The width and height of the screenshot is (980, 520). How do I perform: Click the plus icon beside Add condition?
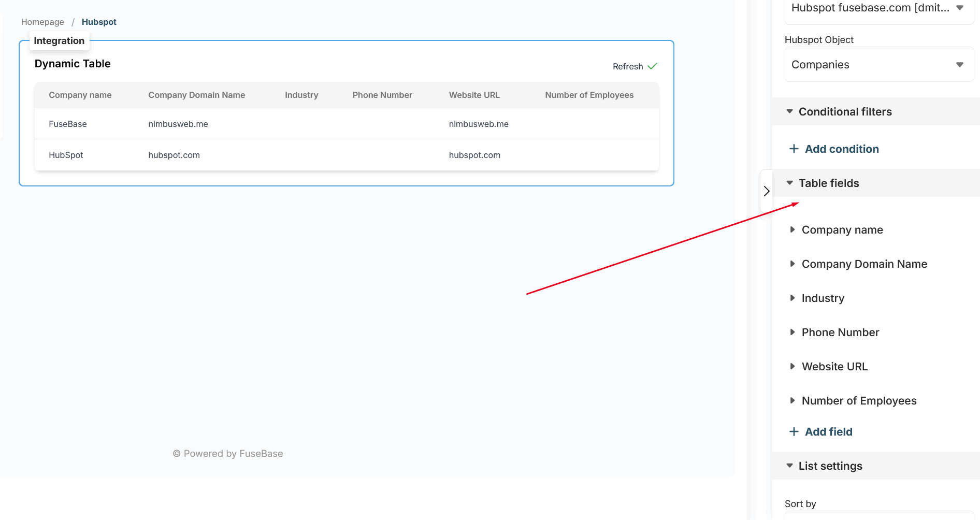tap(794, 149)
